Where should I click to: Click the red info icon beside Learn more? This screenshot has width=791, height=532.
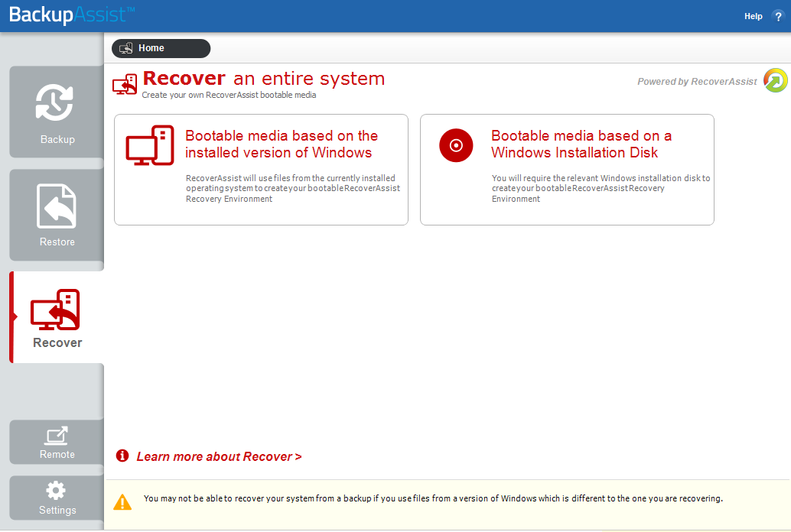pos(122,456)
